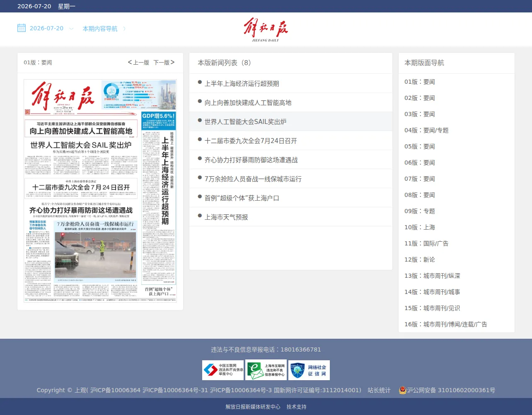Image resolution: width=532 pixels, height=415 pixels.
Task: Go to previous page with 上一版
Action: (x=138, y=63)
